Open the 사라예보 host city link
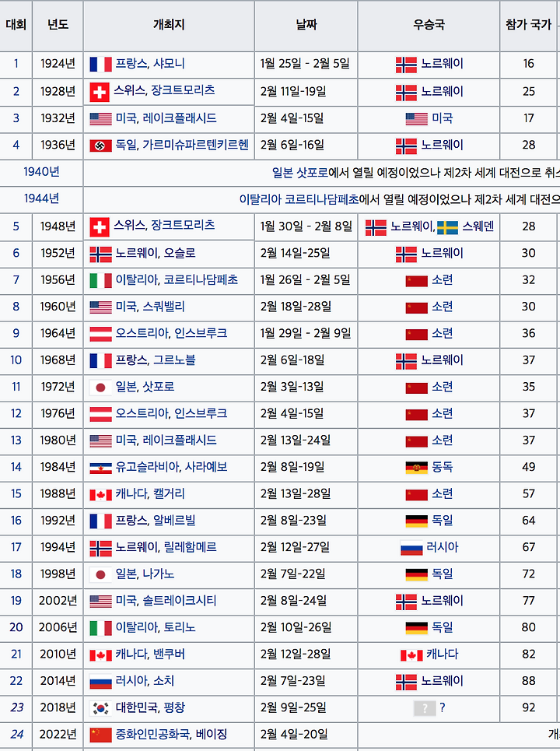Viewport: 560px width, 751px height. coord(206,466)
